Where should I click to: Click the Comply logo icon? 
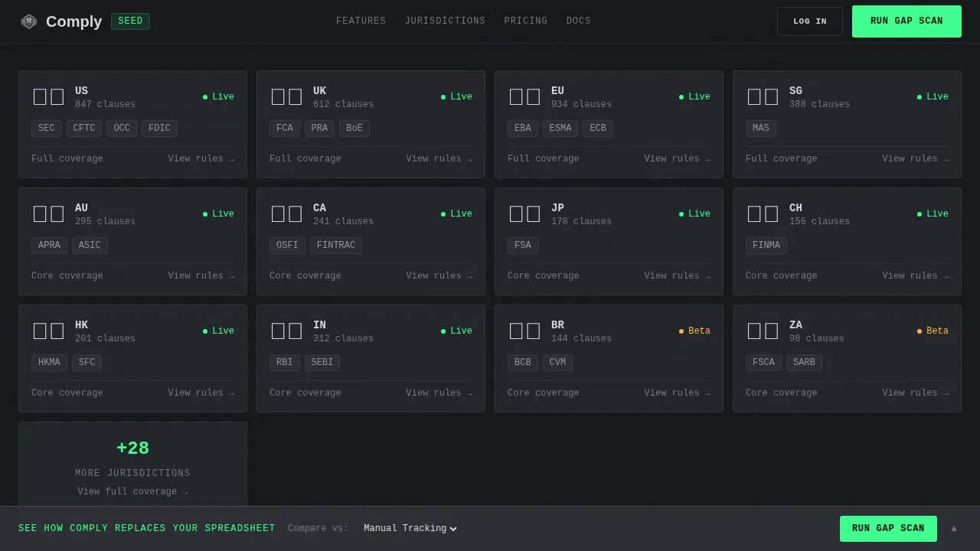28,21
